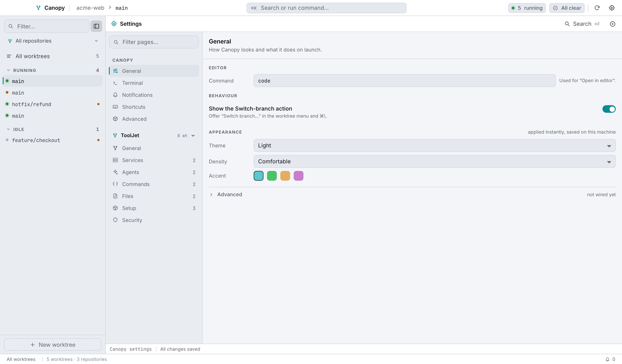Click the editor Command field with code
The width and height of the screenshot is (622, 364).
point(405,81)
